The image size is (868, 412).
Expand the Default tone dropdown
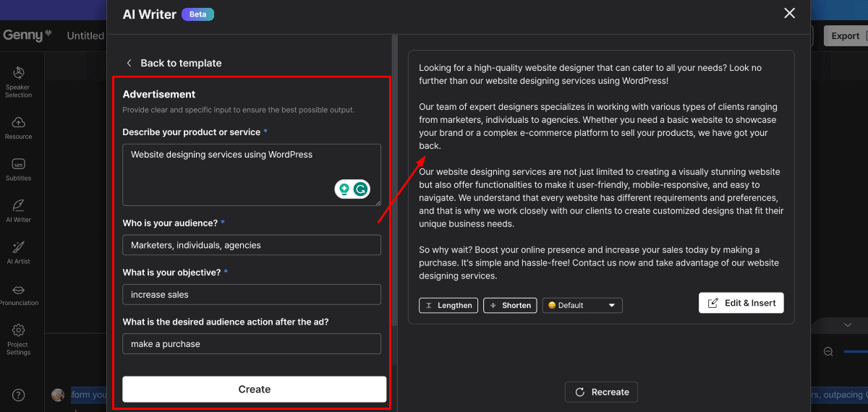click(582, 305)
